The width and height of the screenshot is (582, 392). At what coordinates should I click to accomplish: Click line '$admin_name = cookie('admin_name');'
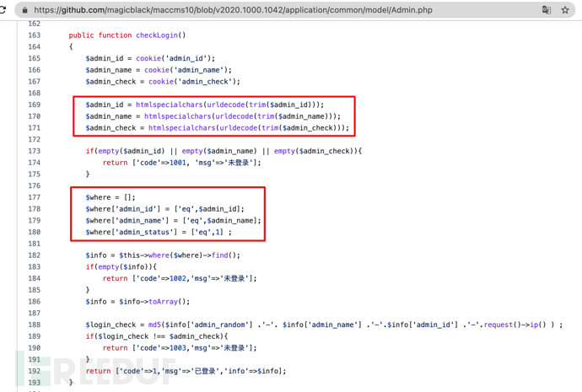coord(159,70)
